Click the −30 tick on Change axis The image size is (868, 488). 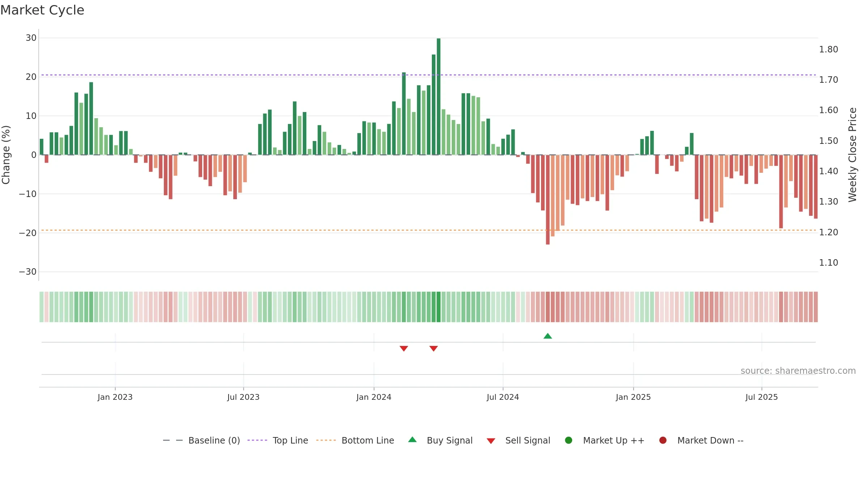28,272
